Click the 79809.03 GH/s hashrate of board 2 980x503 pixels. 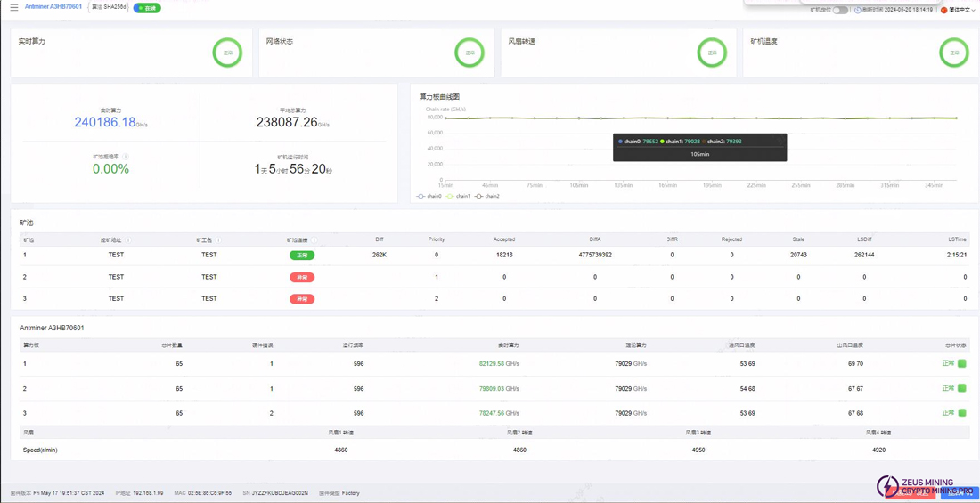coord(499,389)
